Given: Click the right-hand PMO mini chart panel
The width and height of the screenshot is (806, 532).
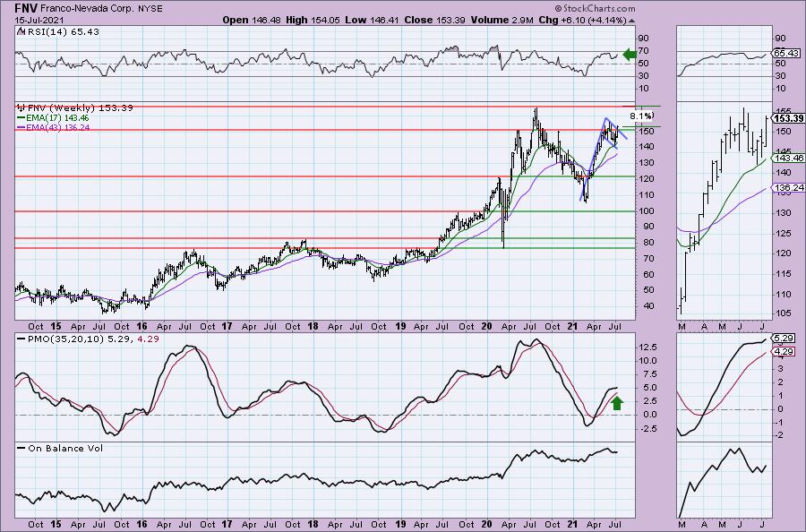Looking at the screenshot, I should point(725,387).
